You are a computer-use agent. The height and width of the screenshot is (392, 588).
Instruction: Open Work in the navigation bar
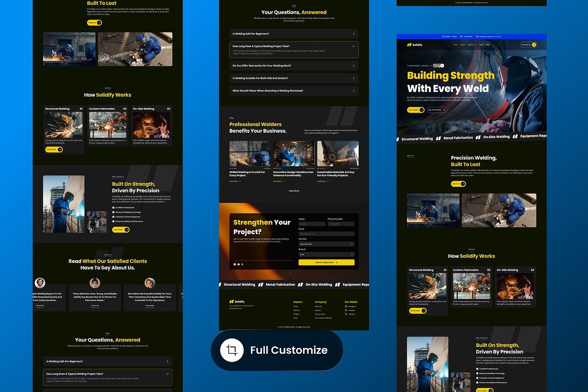pyautogui.click(x=482, y=45)
